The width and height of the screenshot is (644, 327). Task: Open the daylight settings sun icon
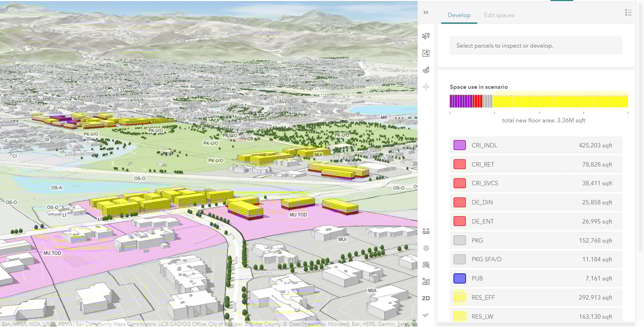(x=426, y=248)
